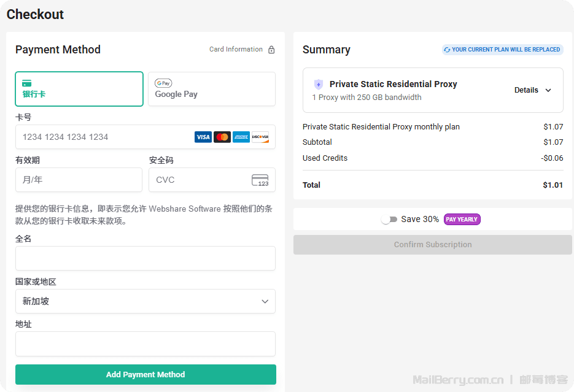The height and width of the screenshot is (392, 574).
Task: Click the Mastercard logo icon
Action: 222,137
